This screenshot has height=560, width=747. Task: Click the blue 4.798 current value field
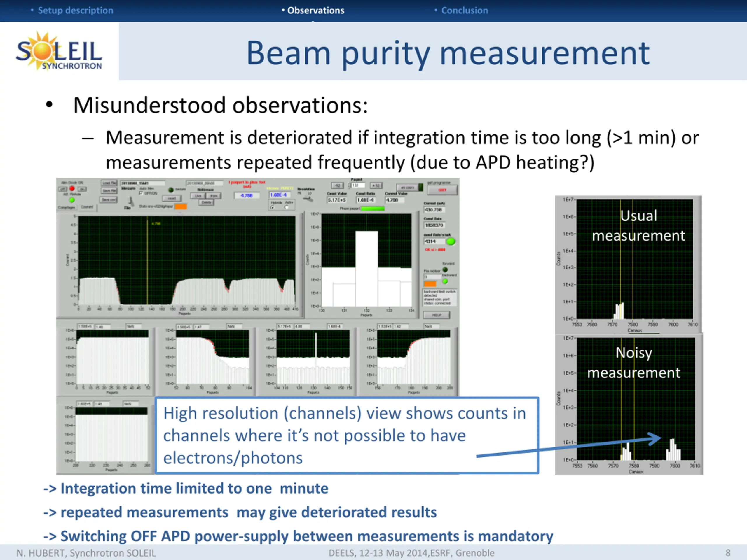pyautogui.click(x=247, y=195)
